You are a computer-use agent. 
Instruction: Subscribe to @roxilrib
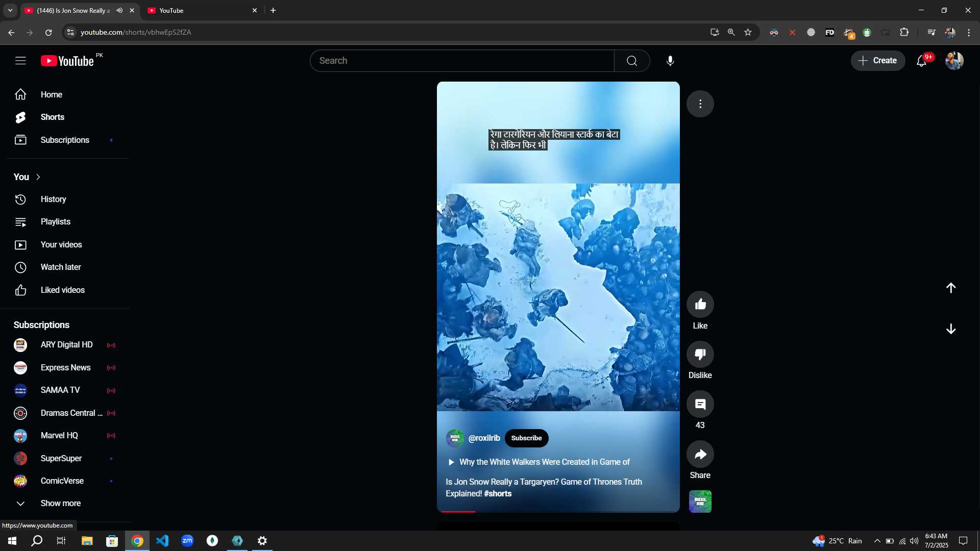point(526,438)
